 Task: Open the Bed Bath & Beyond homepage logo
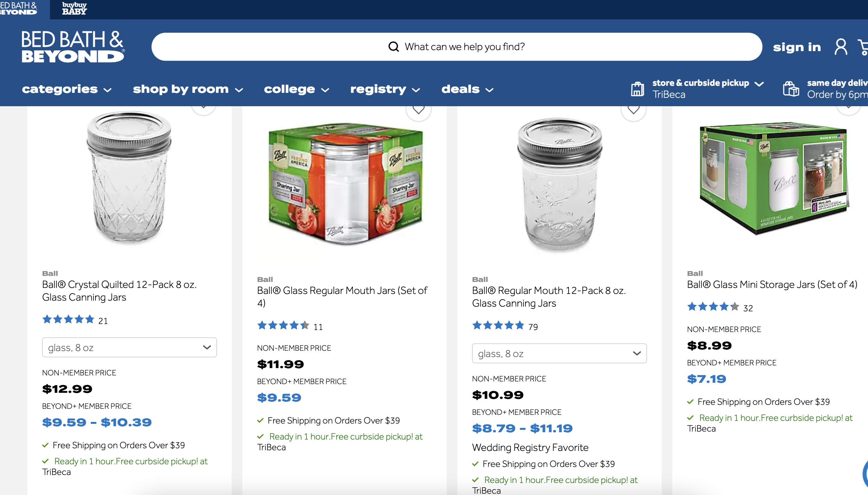[x=73, y=47]
